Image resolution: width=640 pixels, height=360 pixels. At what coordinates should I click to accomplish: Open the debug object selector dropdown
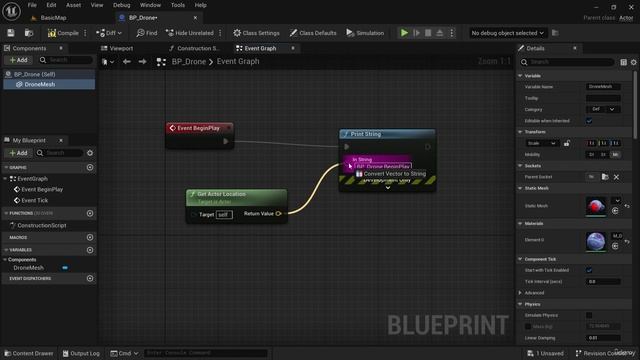tap(507, 33)
